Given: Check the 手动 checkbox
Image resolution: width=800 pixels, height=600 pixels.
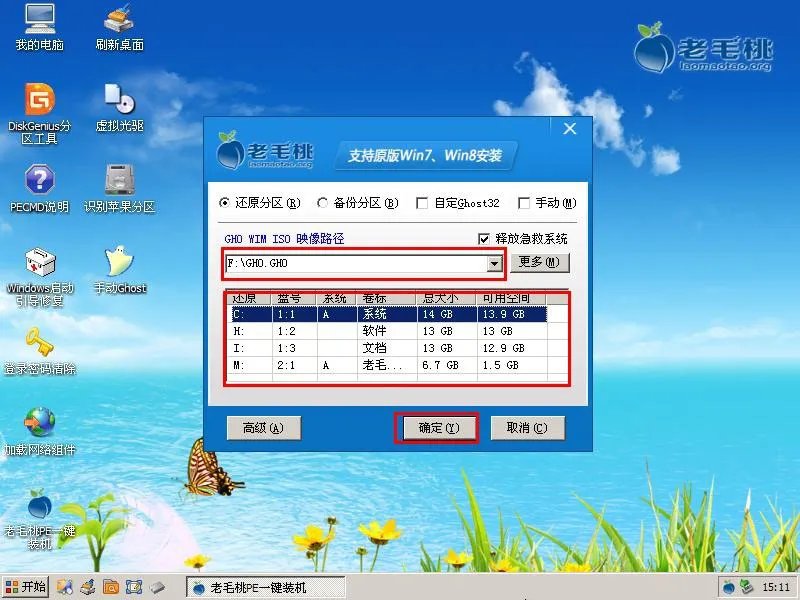Looking at the screenshot, I should click(525, 203).
